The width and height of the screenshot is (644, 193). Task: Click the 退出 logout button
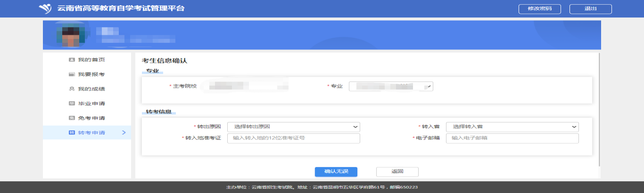590,9
